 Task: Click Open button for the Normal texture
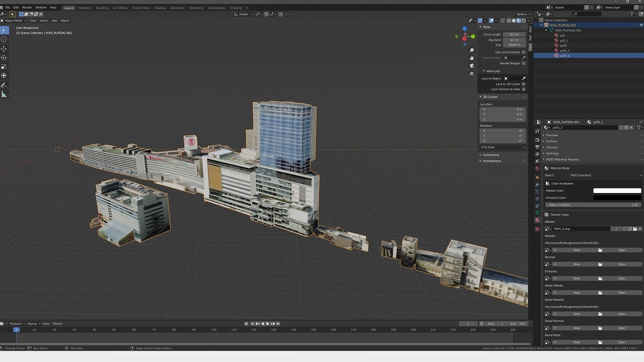[622, 264]
